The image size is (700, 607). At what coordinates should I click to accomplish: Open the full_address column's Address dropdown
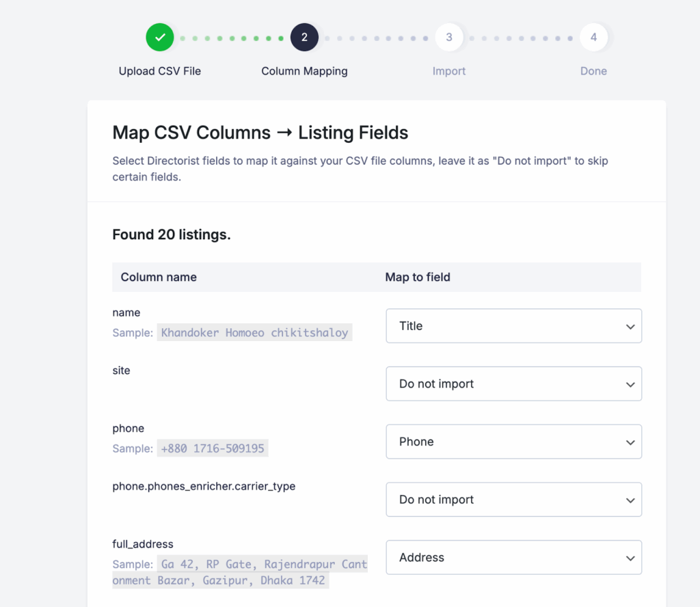[513, 558]
